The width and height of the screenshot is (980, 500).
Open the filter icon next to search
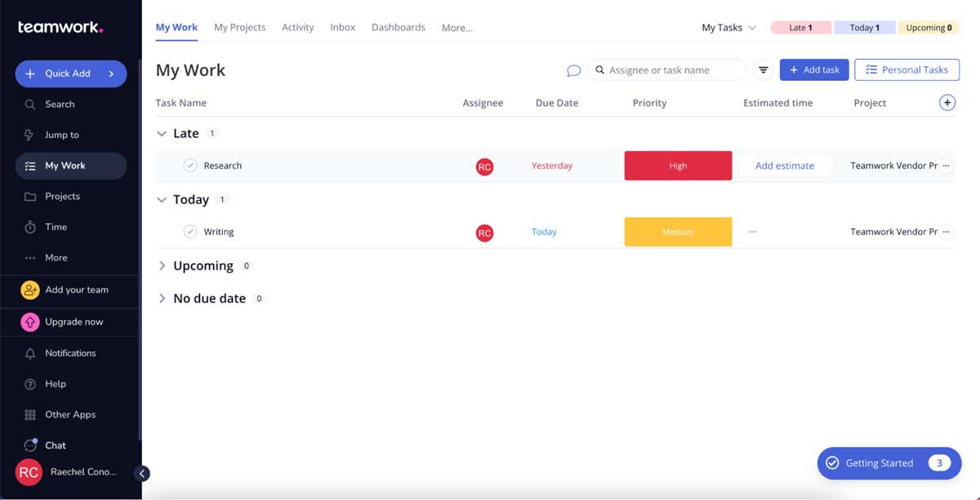coord(763,69)
